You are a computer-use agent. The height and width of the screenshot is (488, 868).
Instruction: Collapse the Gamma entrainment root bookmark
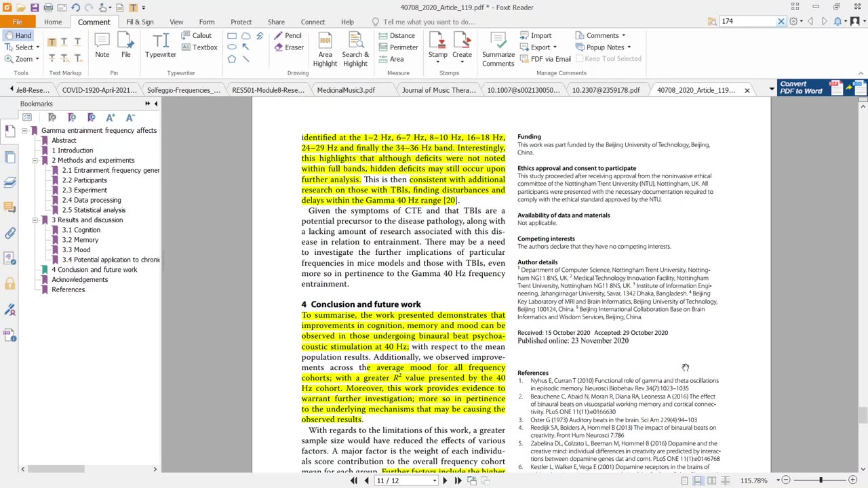(x=24, y=131)
